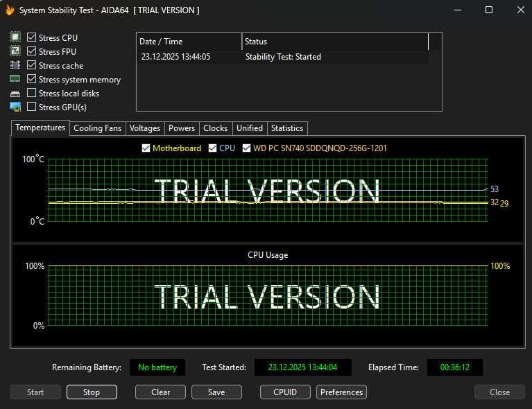Click the Date / Time column header
Image resolution: width=532 pixels, height=409 pixels.
click(189, 42)
